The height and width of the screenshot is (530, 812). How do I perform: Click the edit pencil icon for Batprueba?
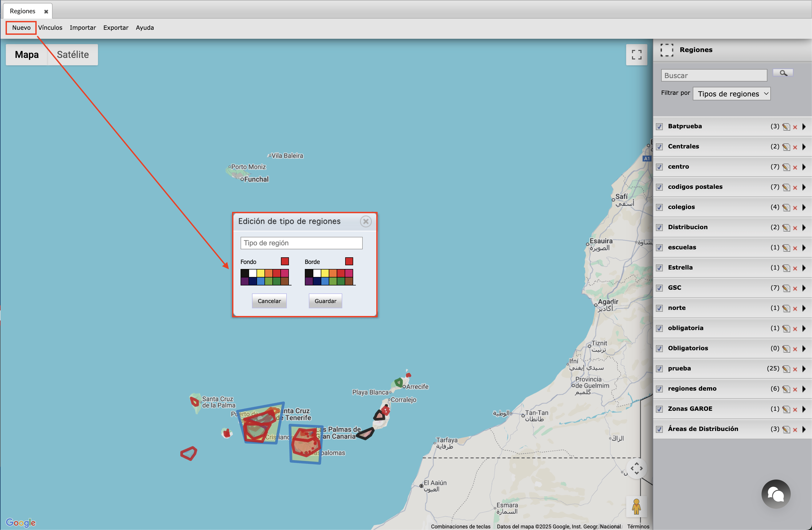pyautogui.click(x=786, y=127)
